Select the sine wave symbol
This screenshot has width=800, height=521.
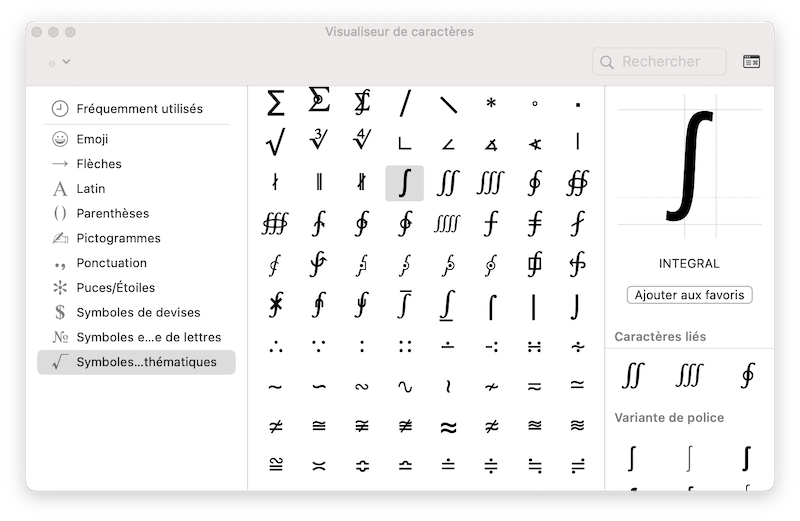click(x=405, y=387)
